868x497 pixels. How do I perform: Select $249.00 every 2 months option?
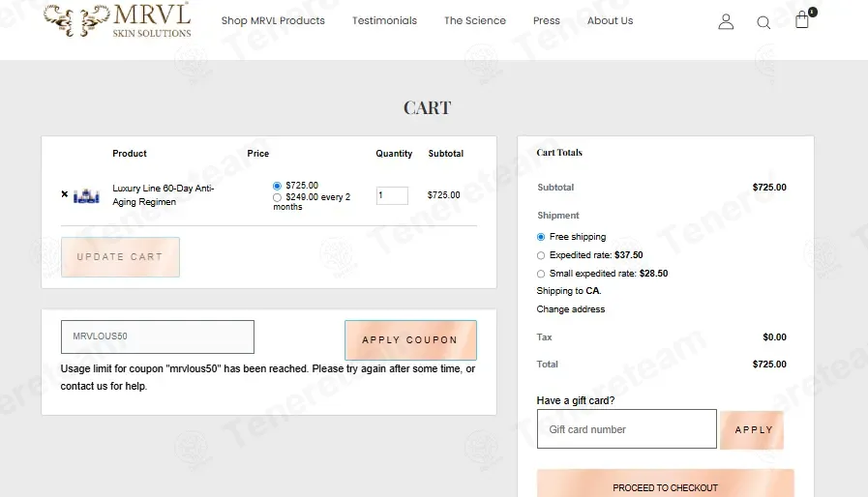[x=277, y=197]
